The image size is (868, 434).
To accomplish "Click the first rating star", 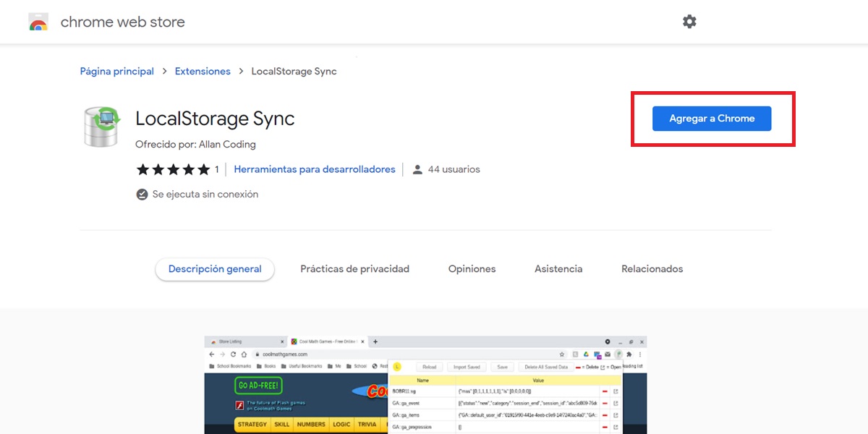I will click(x=142, y=169).
